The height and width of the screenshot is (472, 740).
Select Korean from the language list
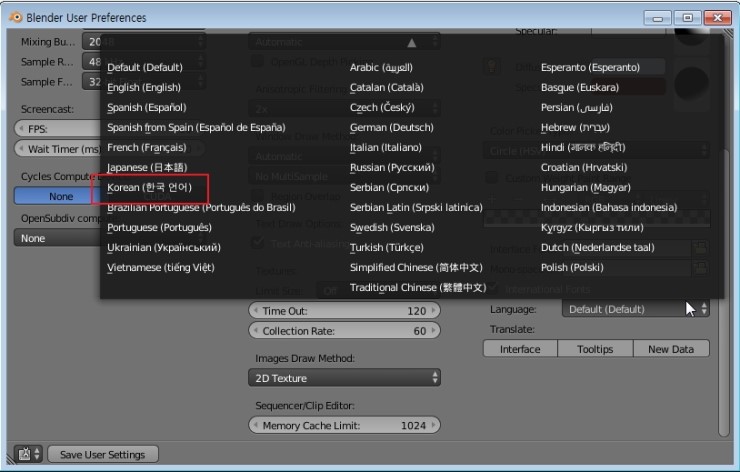point(149,187)
